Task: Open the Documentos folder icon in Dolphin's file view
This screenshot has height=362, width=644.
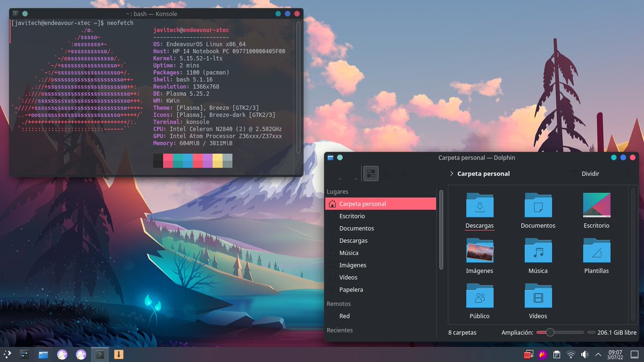Action: (538, 205)
